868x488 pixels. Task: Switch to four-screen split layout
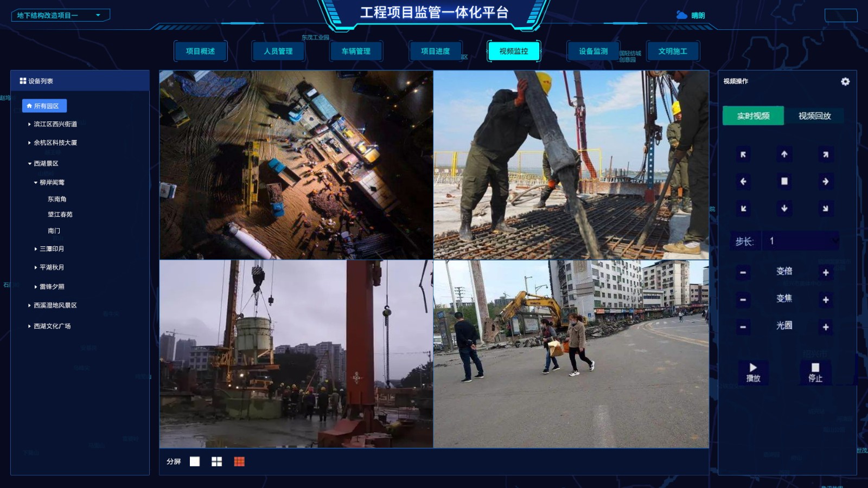pos(216,461)
